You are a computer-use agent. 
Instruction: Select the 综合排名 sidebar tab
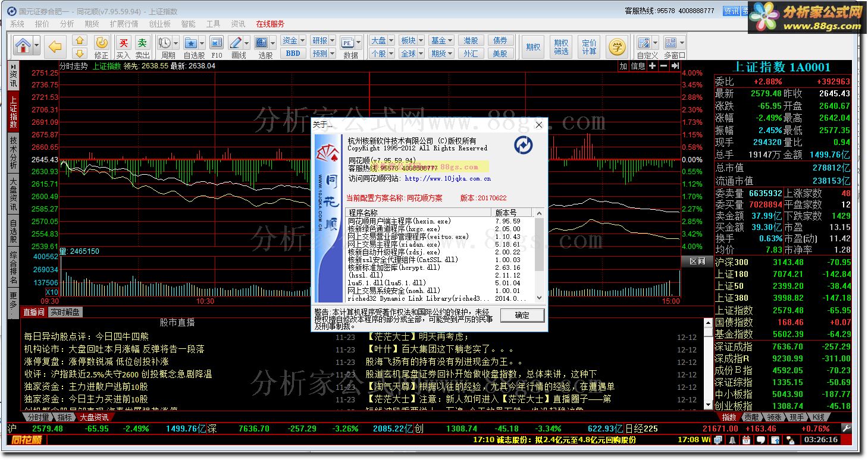tap(13, 268)
